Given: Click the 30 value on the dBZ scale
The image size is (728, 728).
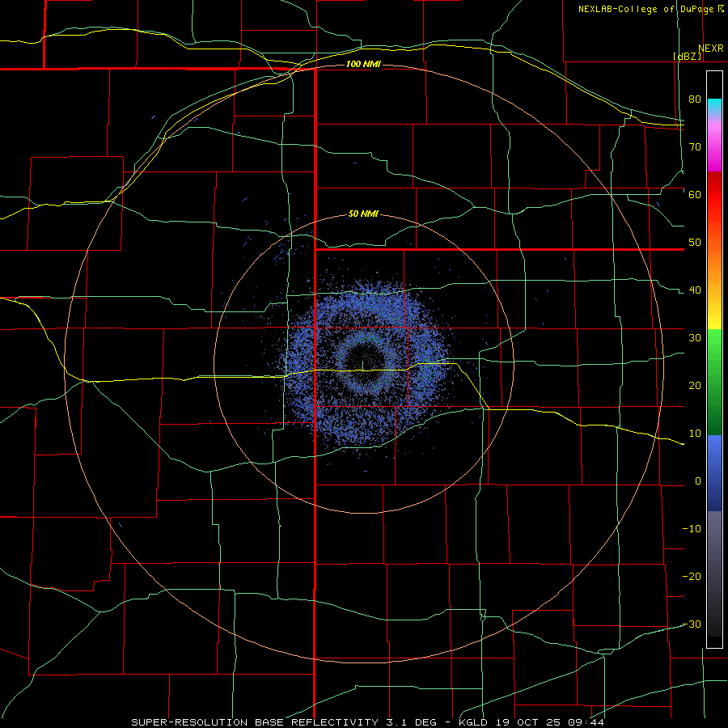Looking at the screenshot, I should click(x=695, y=338).
